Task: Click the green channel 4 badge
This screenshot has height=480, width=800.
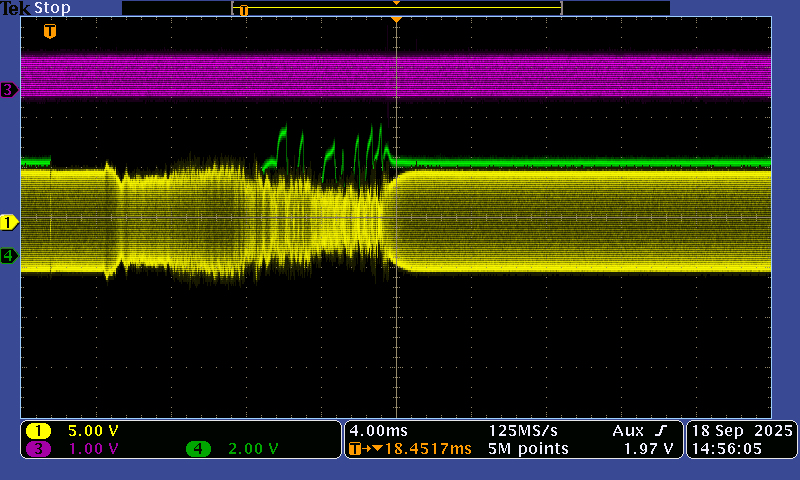Action: [198, 449]
